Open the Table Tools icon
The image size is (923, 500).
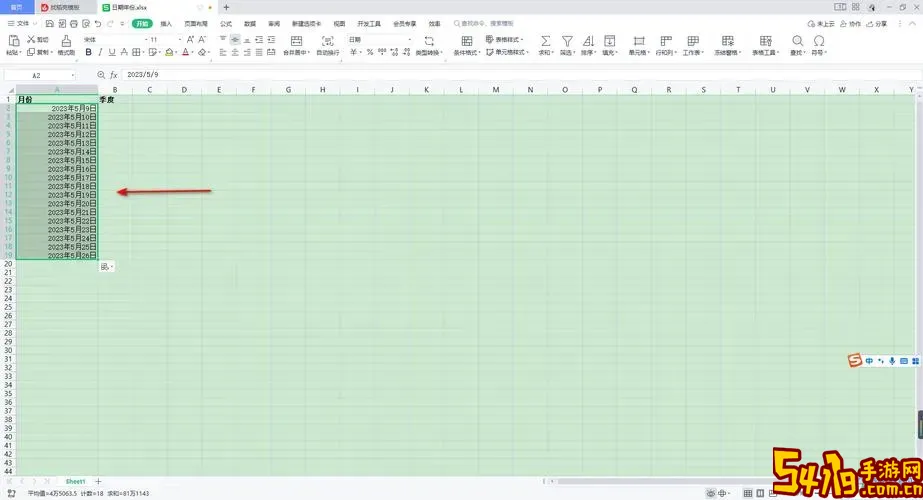(765, 41)
